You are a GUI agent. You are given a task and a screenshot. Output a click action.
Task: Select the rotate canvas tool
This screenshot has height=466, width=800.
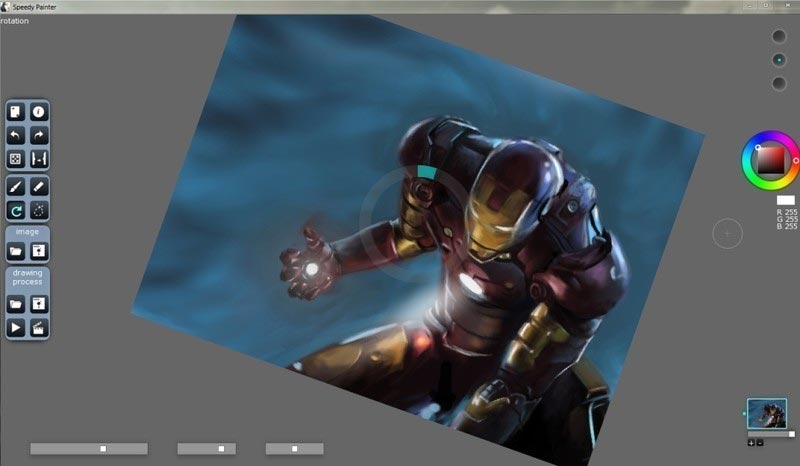pos(15,210)
